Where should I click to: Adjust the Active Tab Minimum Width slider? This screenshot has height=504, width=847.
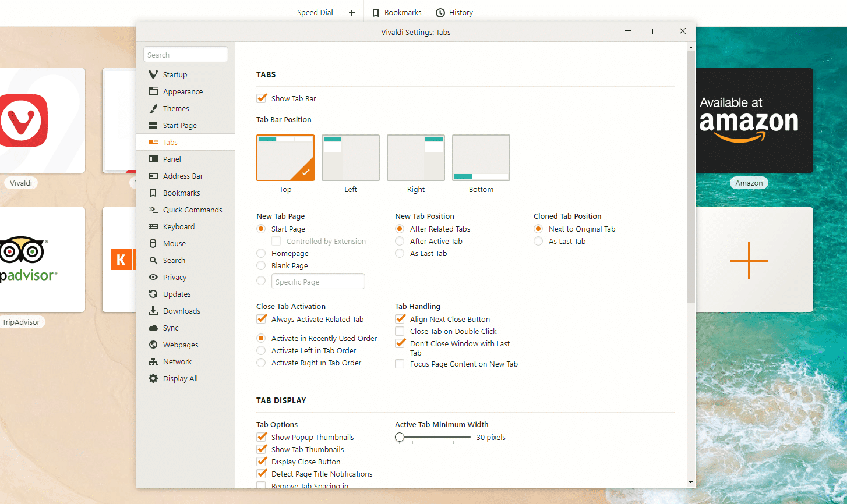pyautogui.click(x=400, y=437)
